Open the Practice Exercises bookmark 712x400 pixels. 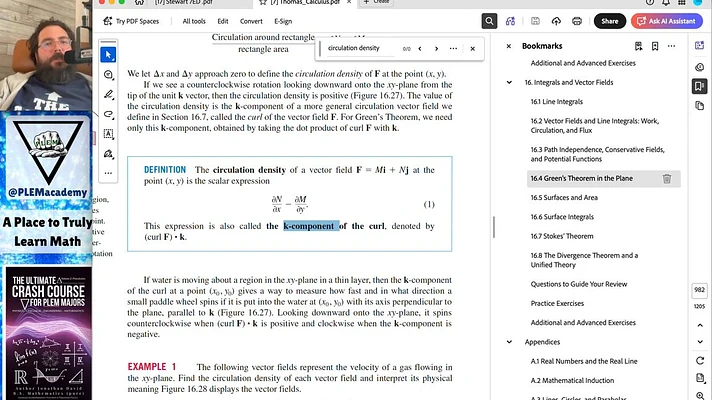(x=557, y=303)
